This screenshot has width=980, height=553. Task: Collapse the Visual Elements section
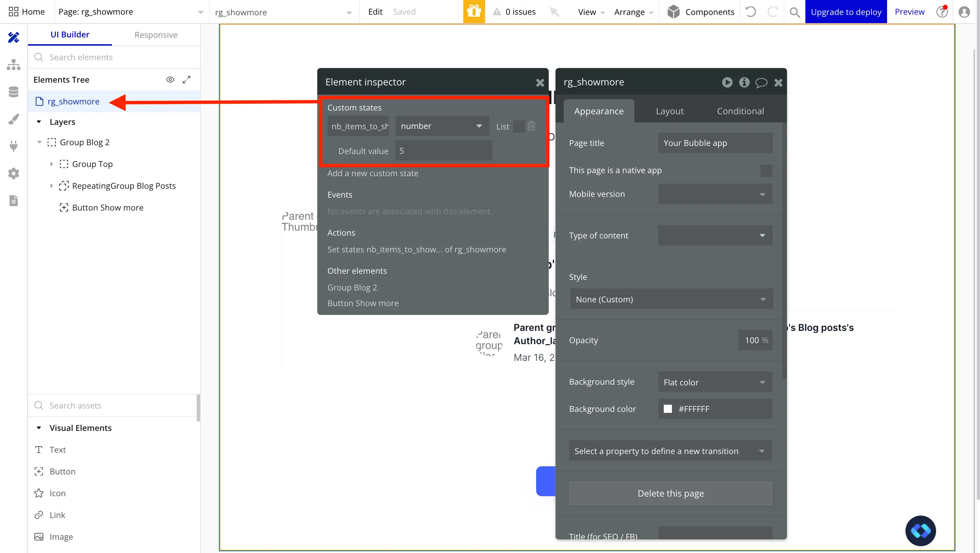click(39, 428)
